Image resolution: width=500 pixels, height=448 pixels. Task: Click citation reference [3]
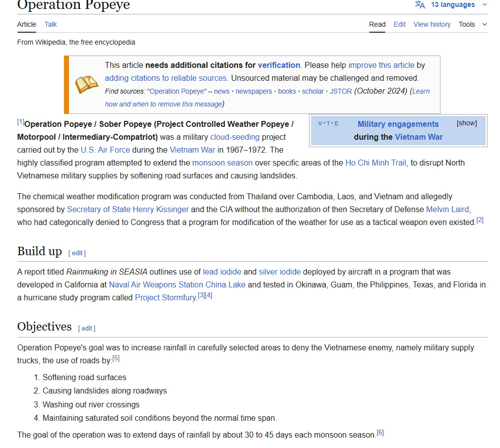[201, 295]
